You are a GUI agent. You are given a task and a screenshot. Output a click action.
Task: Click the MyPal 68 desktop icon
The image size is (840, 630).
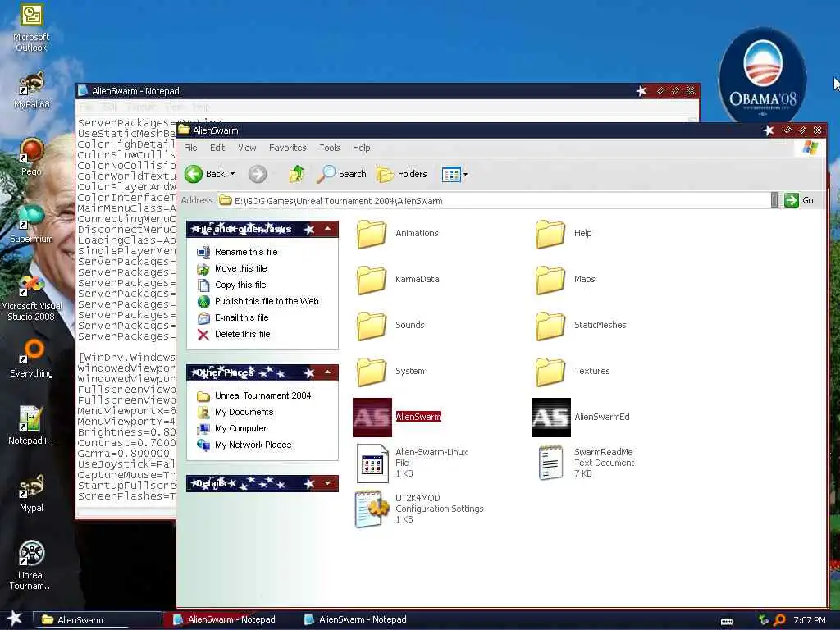pos(31,90)
